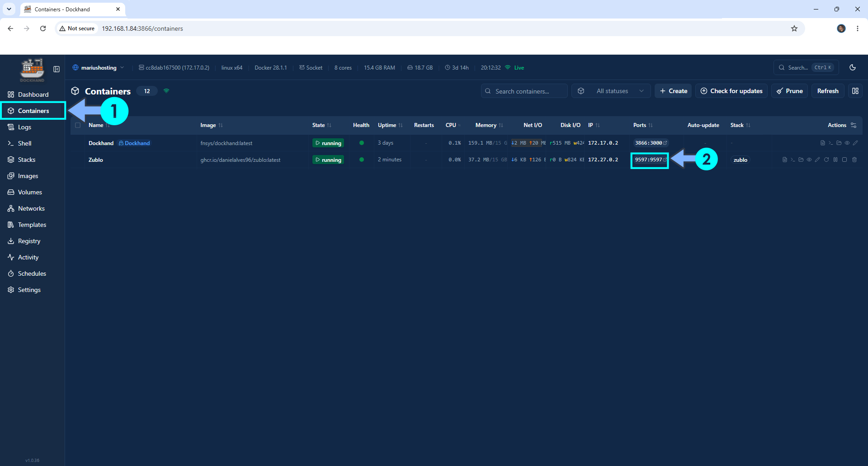868x466 pixels.
Task: Refresh the containers list
Action: [x=828, y=91]
